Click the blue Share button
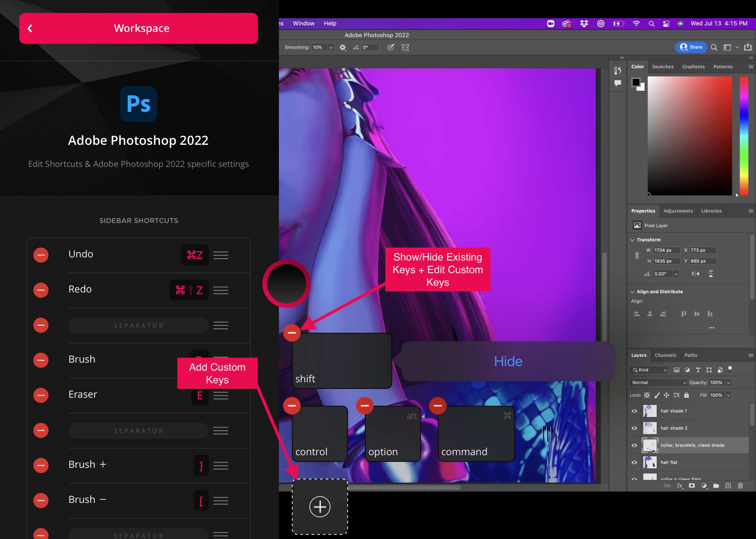 click(691, 47)
